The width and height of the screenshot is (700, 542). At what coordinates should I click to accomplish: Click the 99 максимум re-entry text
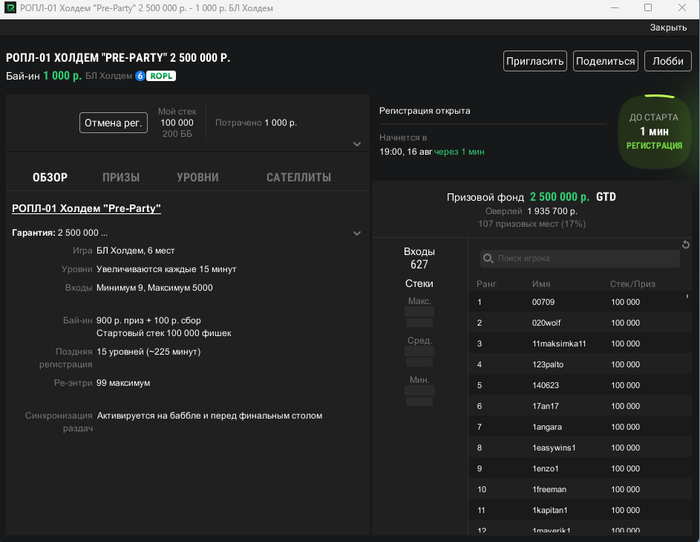tap(123, 383)
